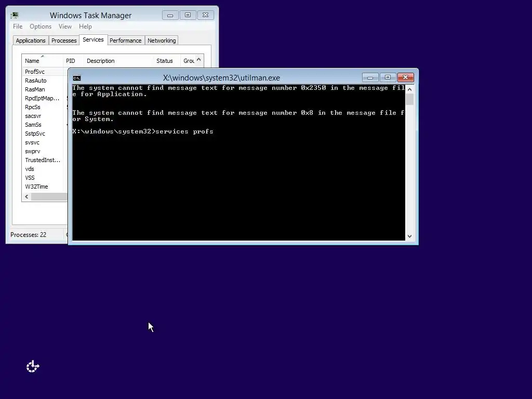
Task: Click the services list scroll-left arrow
Action: 27,196
